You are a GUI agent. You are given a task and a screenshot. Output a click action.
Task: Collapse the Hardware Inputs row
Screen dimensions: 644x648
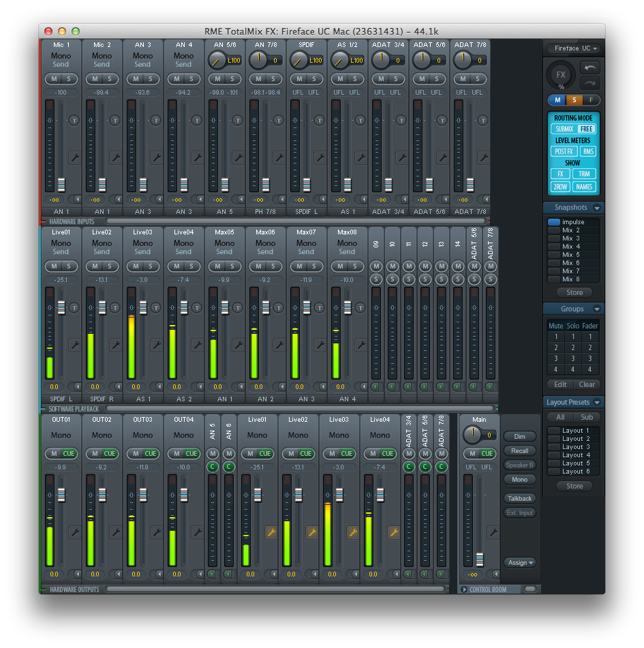pos(43,221)
